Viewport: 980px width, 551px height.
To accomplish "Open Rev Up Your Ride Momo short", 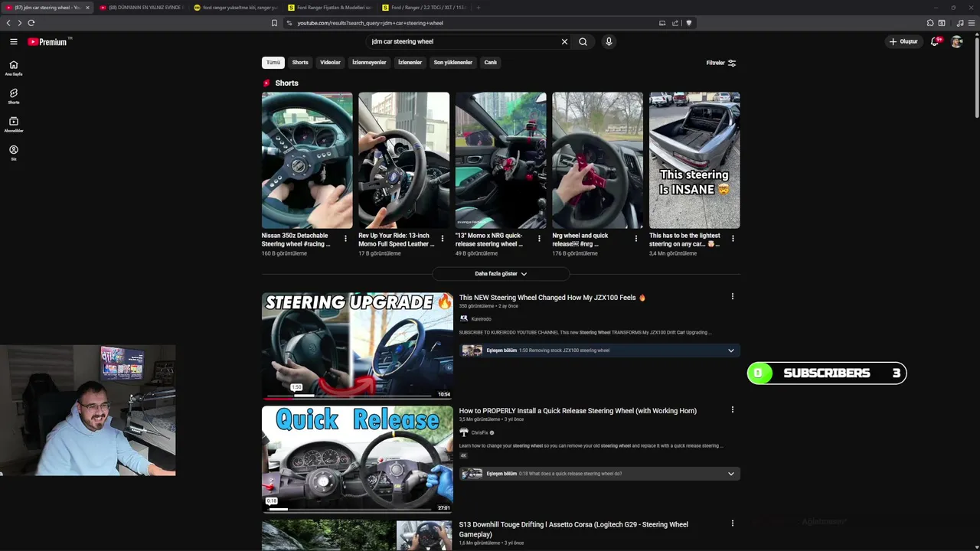I will [x=403, y=160].
